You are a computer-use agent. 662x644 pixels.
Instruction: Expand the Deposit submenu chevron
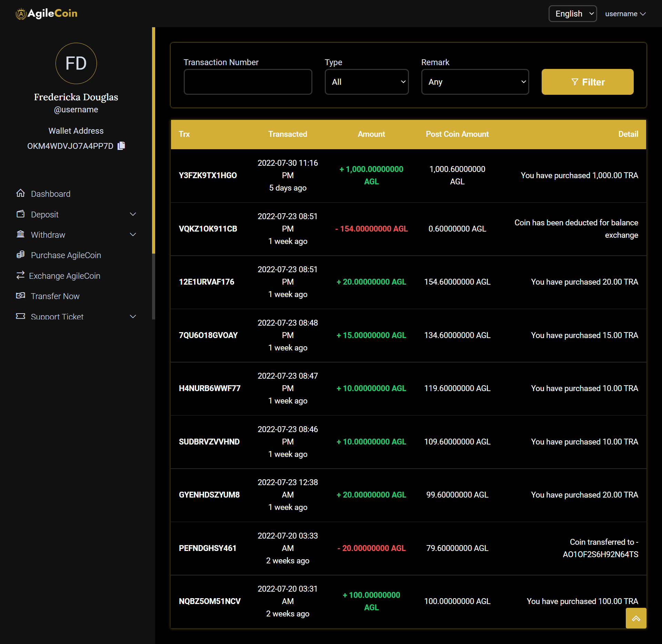[133, 214]
